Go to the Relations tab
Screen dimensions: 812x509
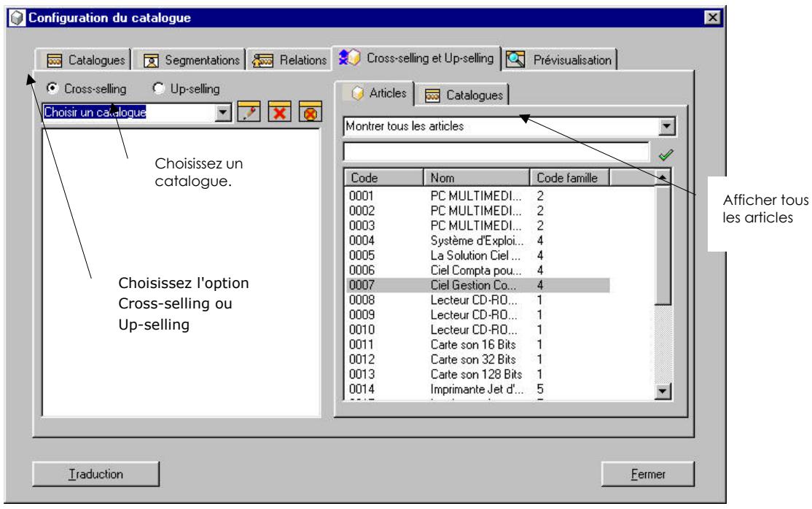(x=289, y=60)
